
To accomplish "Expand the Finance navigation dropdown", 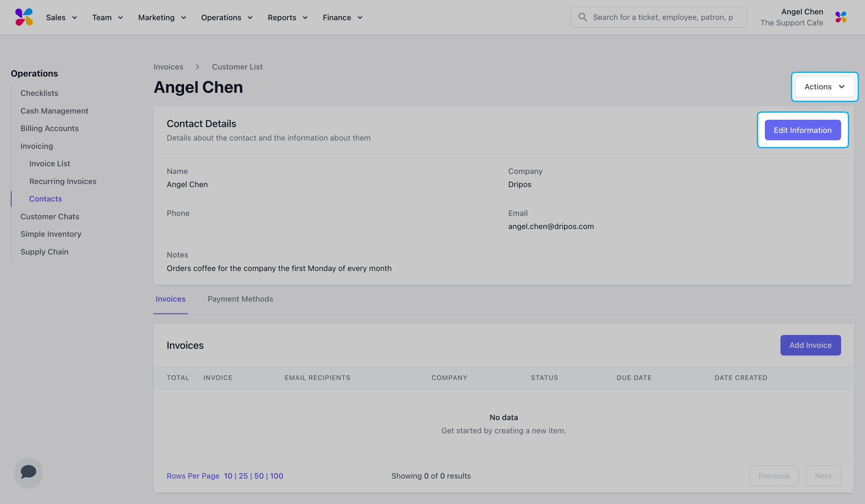I will pyautogui.click(x=342, y=17).
